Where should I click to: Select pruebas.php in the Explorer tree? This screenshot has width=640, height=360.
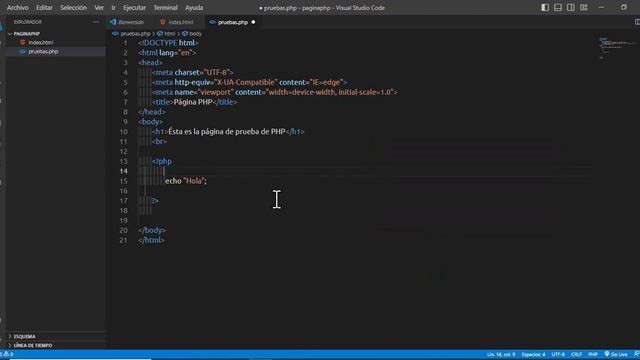tap(43, 51)
